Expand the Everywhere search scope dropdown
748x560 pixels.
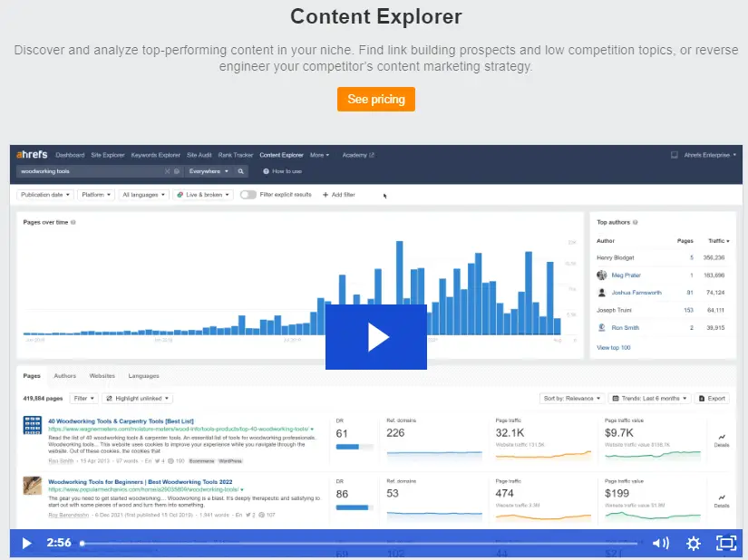(x=209, y=171)
